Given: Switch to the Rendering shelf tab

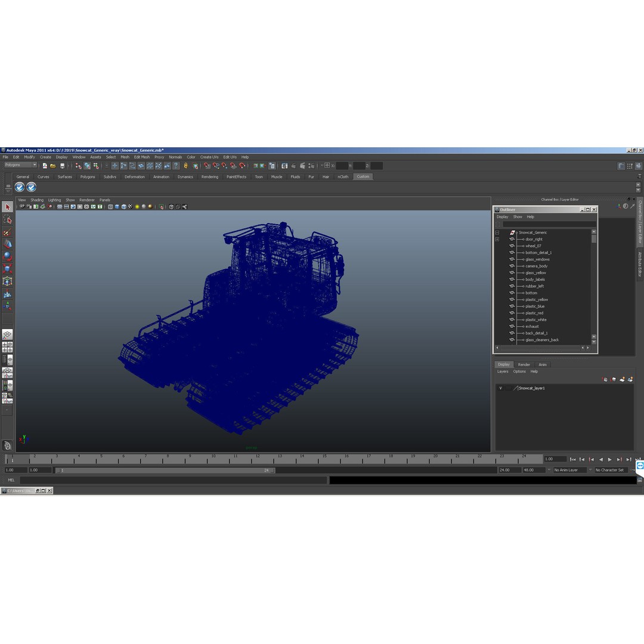Looking at the screenshot, I should coord(209,177).
